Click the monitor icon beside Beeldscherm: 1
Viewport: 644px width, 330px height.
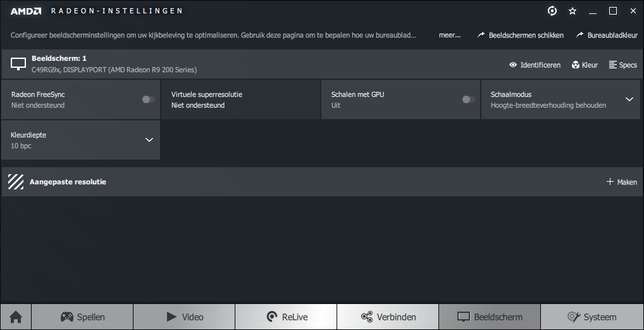tap(18, 63)
